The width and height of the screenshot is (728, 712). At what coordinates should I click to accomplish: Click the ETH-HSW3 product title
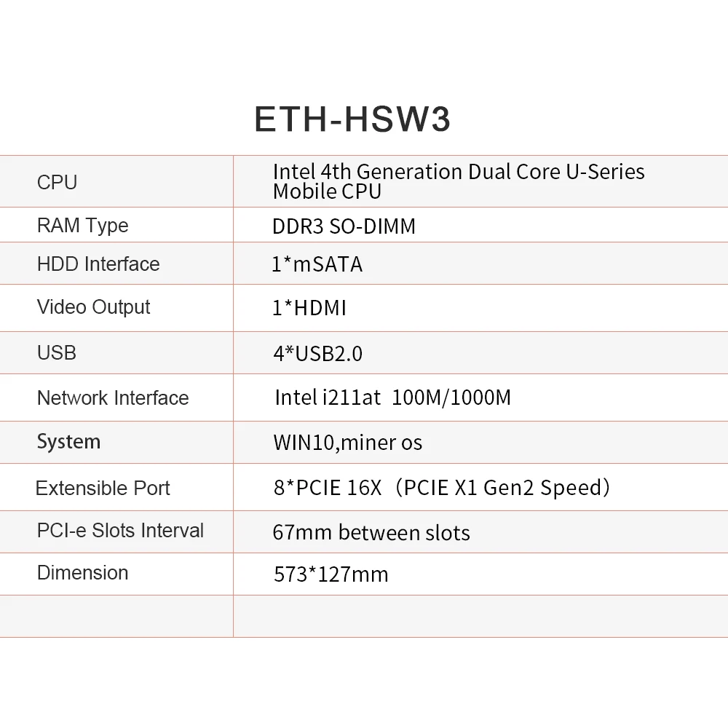point(352,119)
